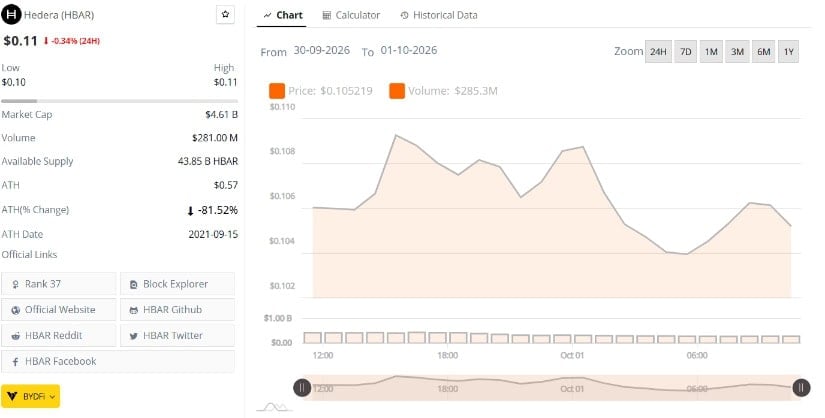This screenshot has width=825, height=418.
Task: Set chart zoom to 1Y
Action: tap(788, 52)
